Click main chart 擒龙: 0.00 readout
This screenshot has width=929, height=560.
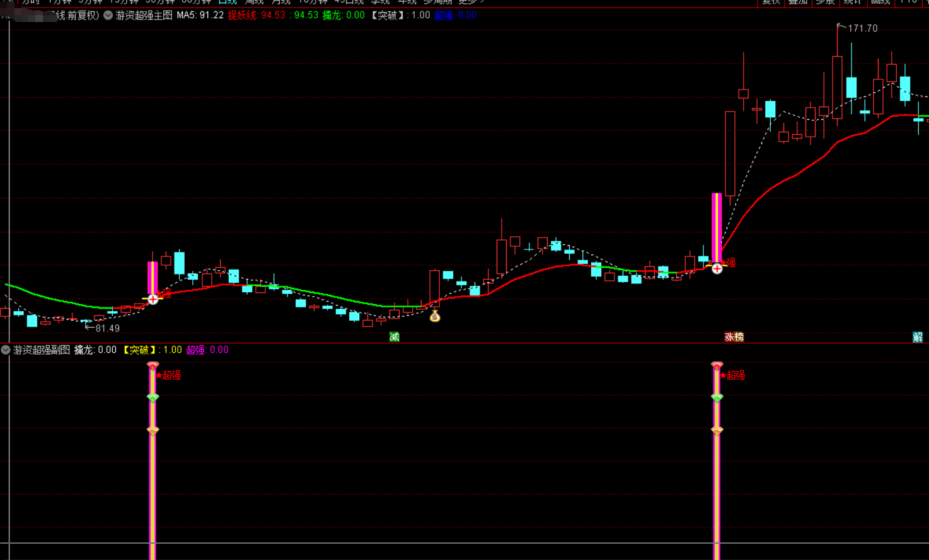(343, 15)
